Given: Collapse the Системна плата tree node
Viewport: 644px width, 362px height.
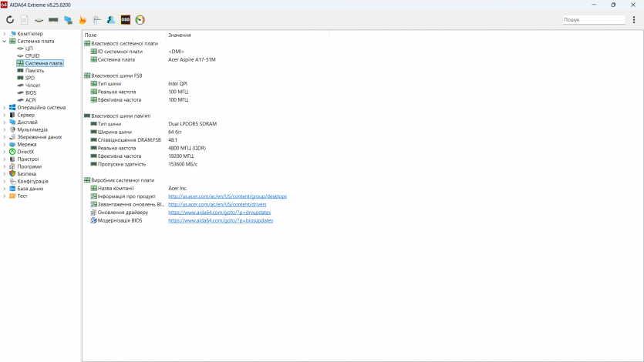Looking at the screenshot, I should [4, 41].
